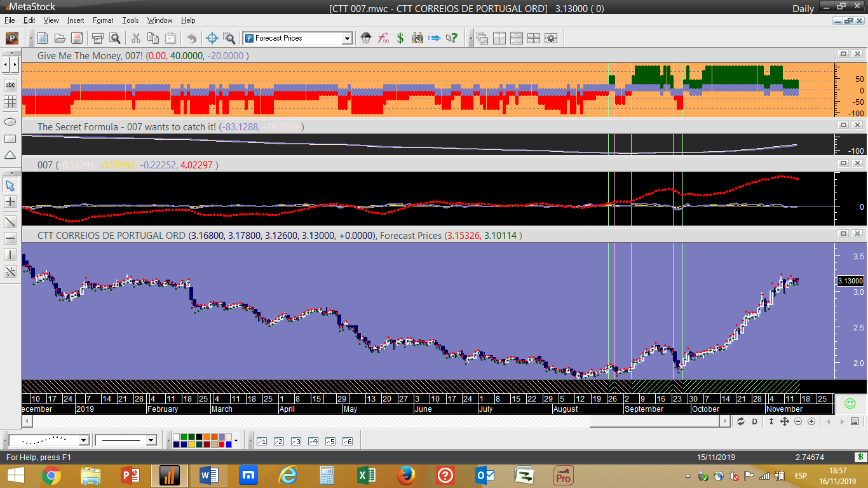Toggle the 'D' daily periodicity button
868x488 pixels.
pyautogui.click(x=755, y=421)
